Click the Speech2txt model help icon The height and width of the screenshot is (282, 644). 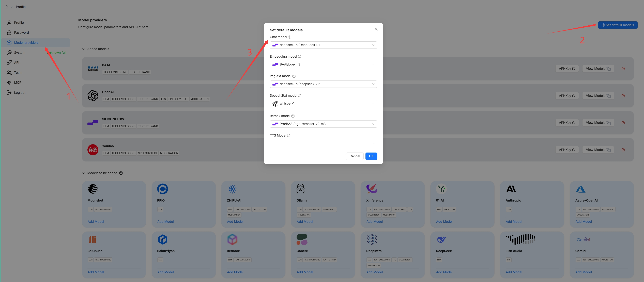[x=300, y=96]
